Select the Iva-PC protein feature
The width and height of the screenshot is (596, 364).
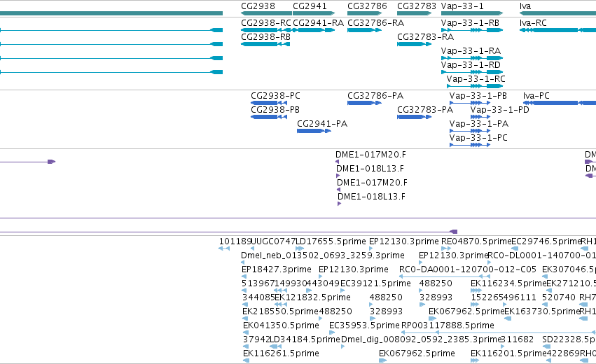[560, 103]
